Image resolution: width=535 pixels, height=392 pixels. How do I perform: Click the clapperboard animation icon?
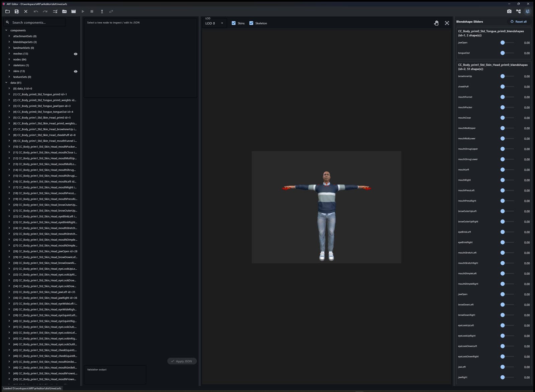point(74,11)
